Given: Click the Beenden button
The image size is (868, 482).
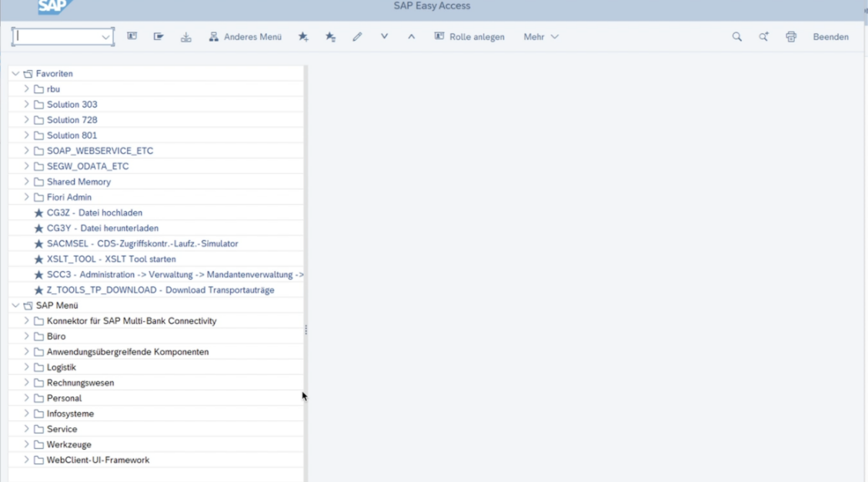Looking at the screenshot, I should (x=830, y=37).
